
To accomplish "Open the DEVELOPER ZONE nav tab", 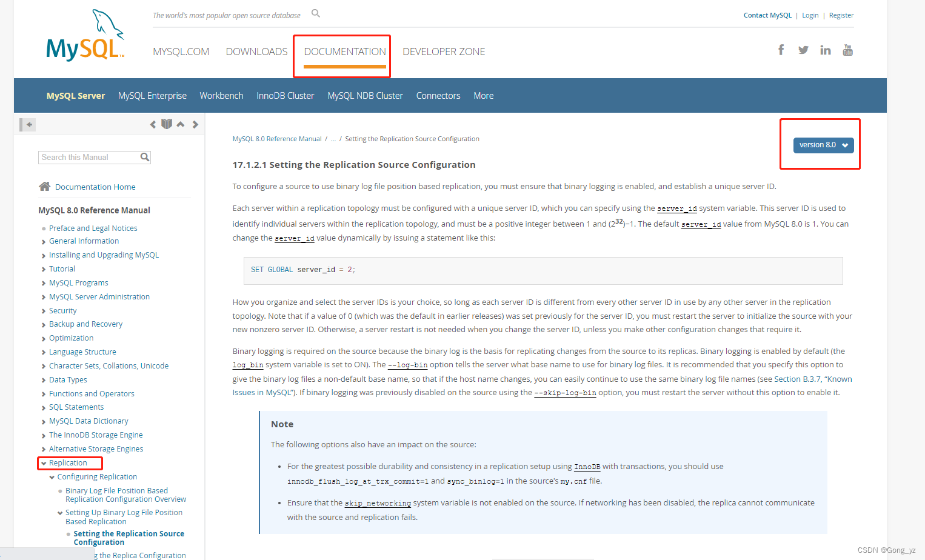I will [x=444, y=52].
